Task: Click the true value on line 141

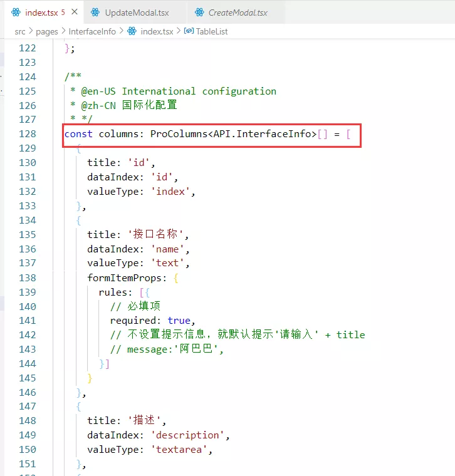Action: point(179,321)
